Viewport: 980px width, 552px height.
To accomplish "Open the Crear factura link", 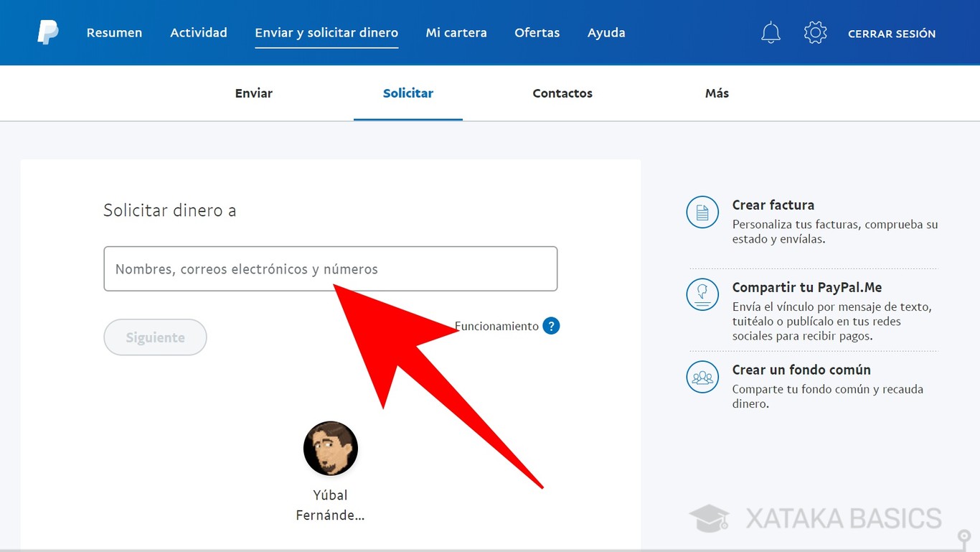I will pos(773,205).
